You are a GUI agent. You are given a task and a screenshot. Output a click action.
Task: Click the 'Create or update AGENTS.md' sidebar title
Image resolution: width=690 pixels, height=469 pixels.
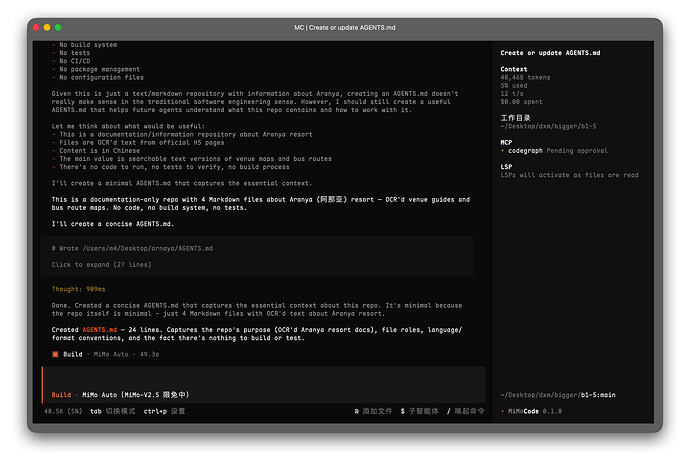pos(550,53)
